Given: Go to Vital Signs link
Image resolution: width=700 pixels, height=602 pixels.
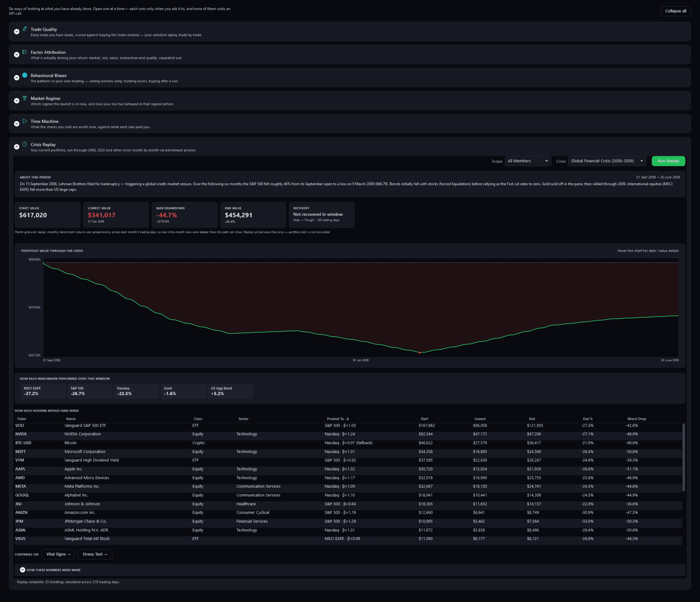Looking at the screenshot, I should (58, 554).
